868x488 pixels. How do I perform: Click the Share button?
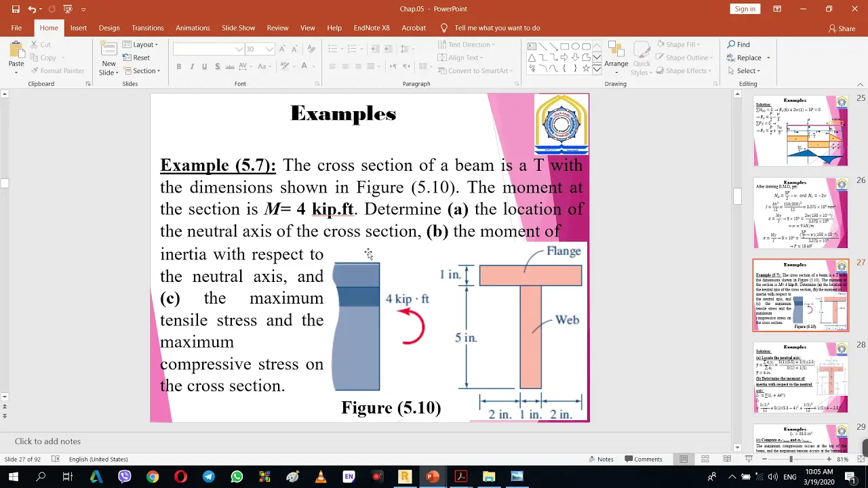(842, 28)
